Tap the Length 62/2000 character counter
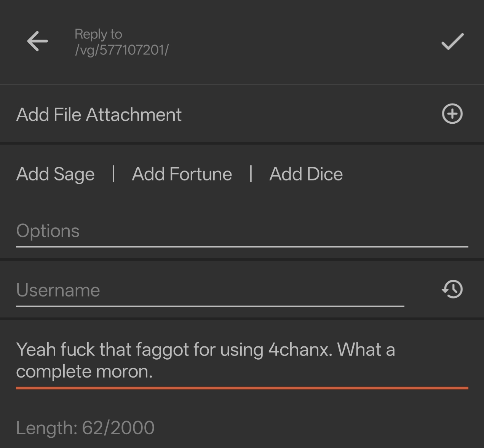Image resolution: width=484 pixels, height=448 pixels. point(85,428)
